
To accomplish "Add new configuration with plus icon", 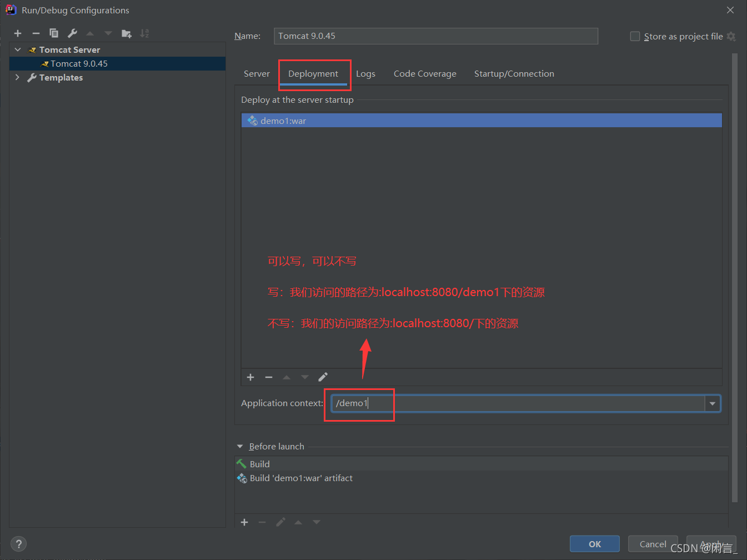I will pyautogui.click(x=18, y=33).
